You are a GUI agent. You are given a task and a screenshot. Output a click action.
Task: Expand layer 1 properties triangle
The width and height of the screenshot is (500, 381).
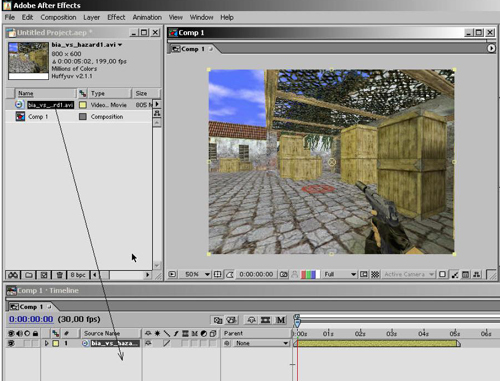46,343
